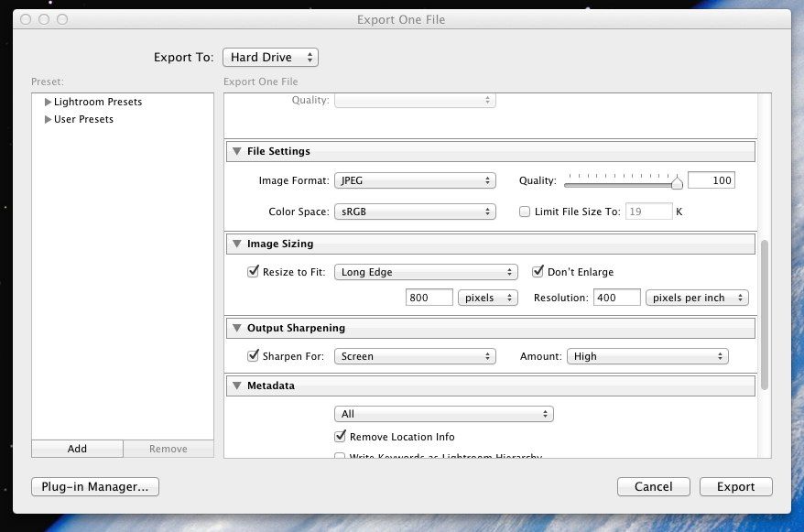
Task: Uncheck the Resize to Fit option
Action: 254,272
